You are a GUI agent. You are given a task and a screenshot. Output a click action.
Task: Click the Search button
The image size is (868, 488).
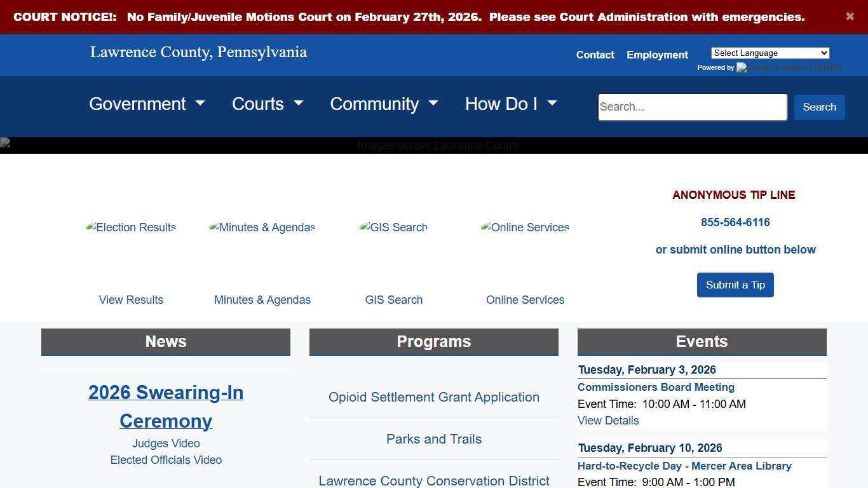(819, 107)
